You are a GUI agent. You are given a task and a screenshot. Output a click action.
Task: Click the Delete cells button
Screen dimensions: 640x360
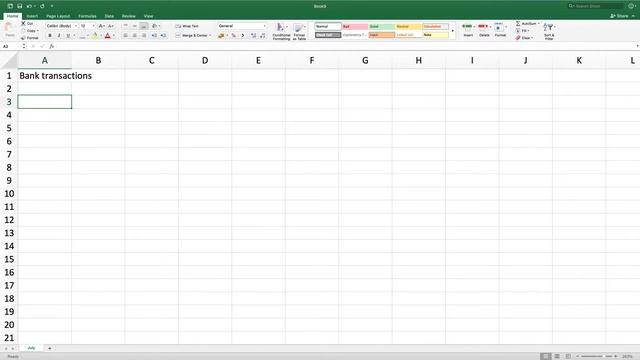tap(484, 31)
